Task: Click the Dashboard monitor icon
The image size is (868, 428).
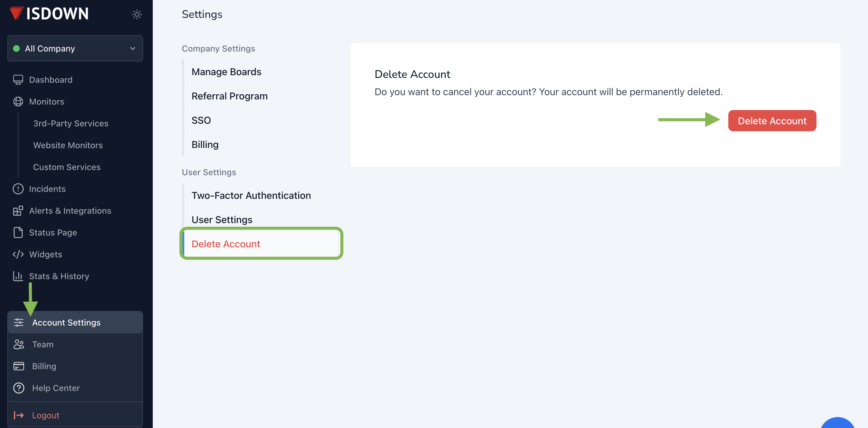Action: (x=18, y=79)
